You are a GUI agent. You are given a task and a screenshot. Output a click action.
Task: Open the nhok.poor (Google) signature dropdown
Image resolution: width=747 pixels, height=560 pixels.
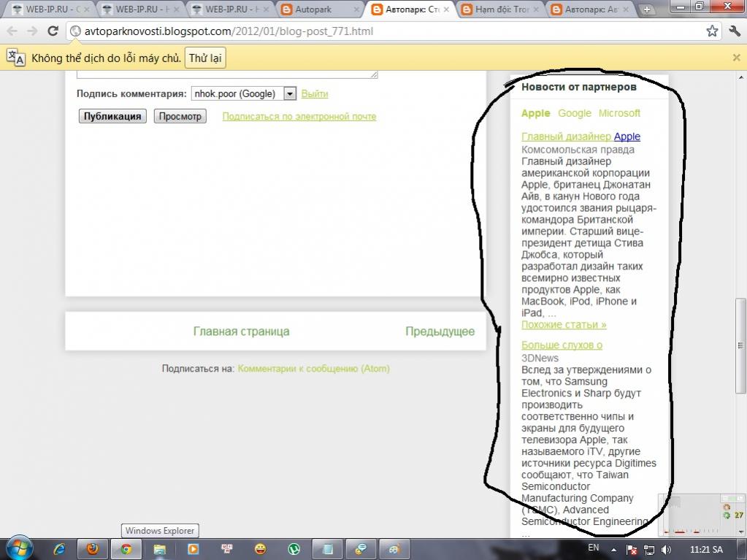244,93
